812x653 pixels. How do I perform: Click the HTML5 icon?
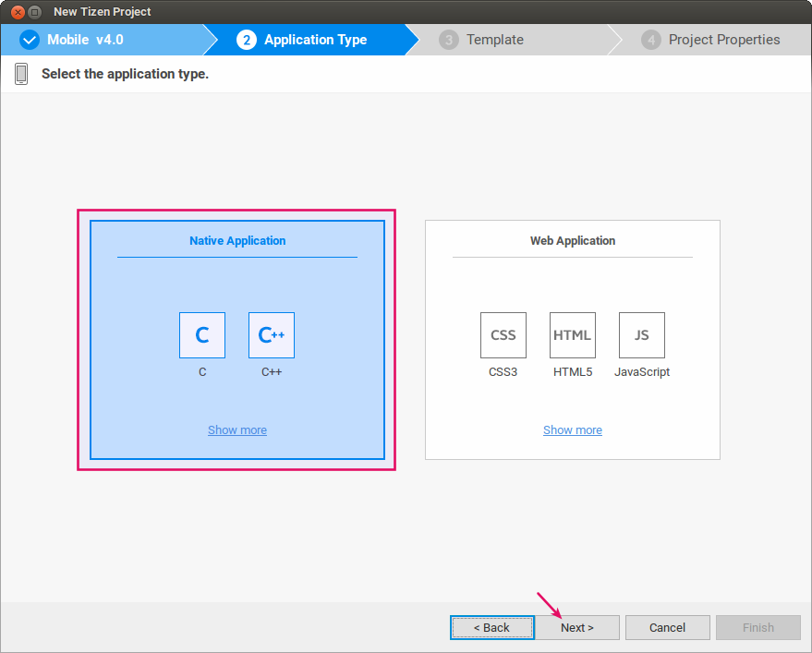[573, 335]
